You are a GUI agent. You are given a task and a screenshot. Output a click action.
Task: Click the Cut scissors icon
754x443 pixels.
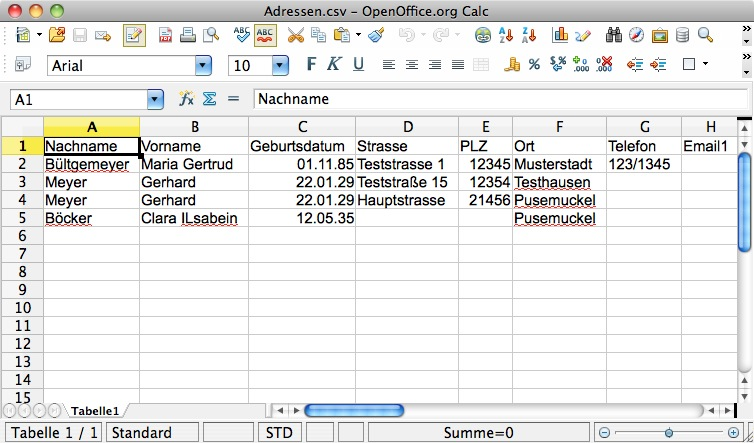click(x=295, y=35)
